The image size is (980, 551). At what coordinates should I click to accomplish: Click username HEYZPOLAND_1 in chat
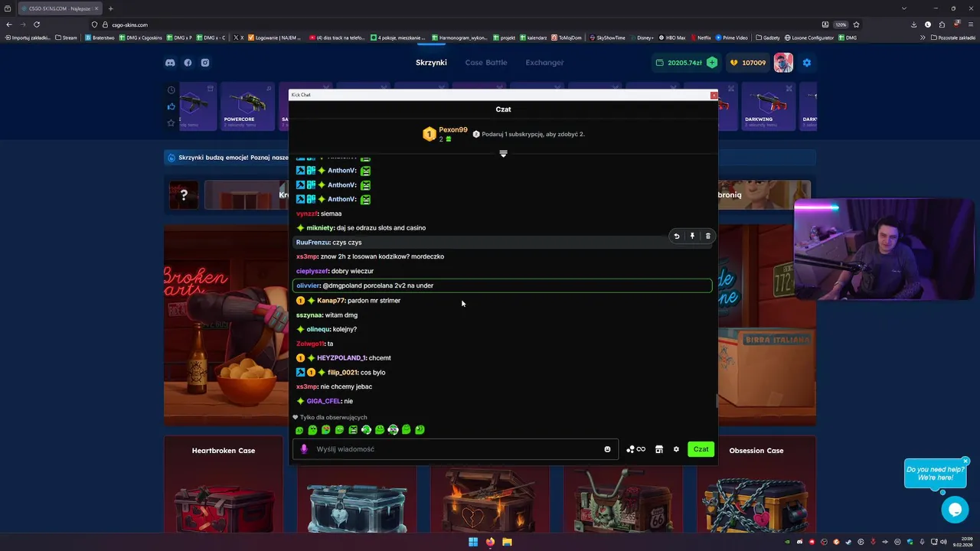tap(341, 358)
